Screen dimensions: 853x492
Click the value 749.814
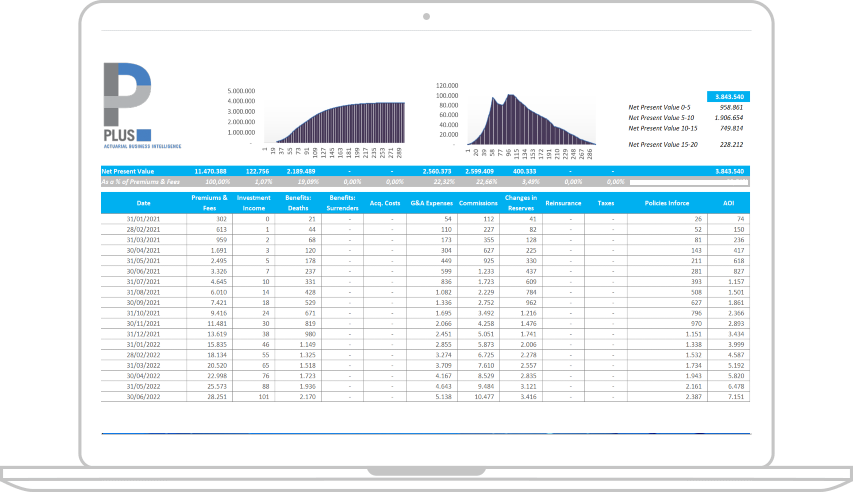731,128
